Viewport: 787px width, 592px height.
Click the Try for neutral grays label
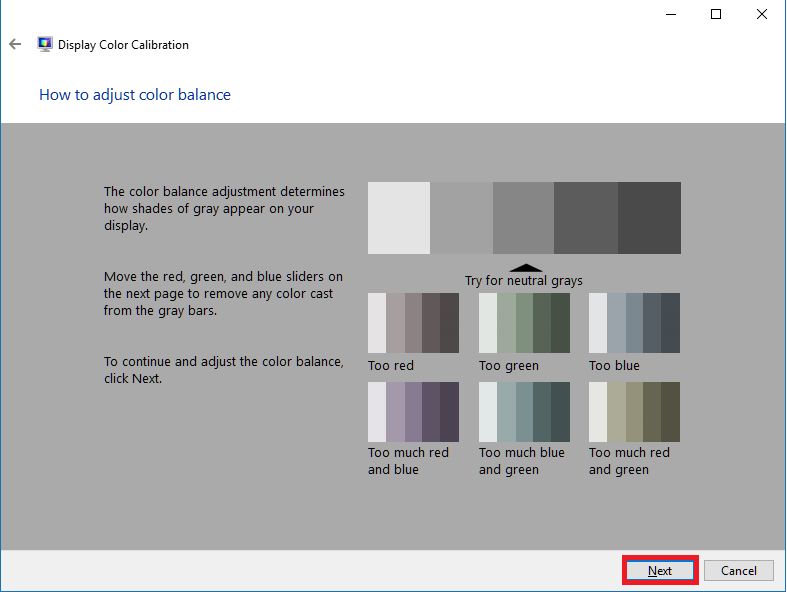click(x=523, y=280)
